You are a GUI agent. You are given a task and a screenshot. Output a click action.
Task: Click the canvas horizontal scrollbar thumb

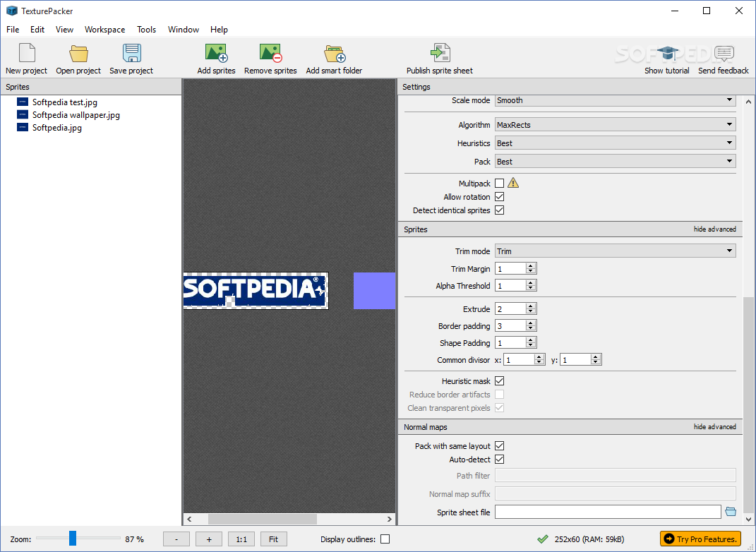pos(263,520)
